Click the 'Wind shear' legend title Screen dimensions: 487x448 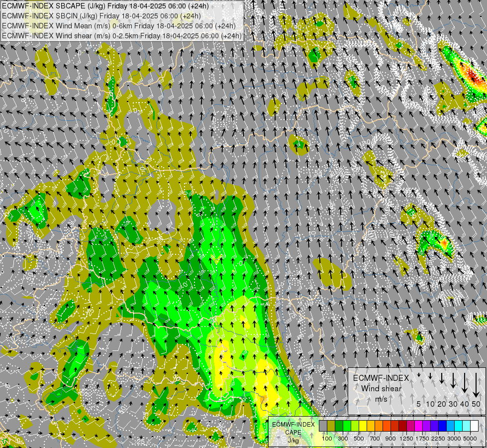pyautogui.click(x=381, y=389)
